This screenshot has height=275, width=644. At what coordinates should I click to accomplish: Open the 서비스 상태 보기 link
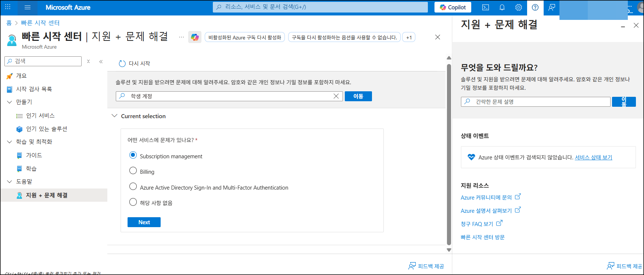coord(594,157)
